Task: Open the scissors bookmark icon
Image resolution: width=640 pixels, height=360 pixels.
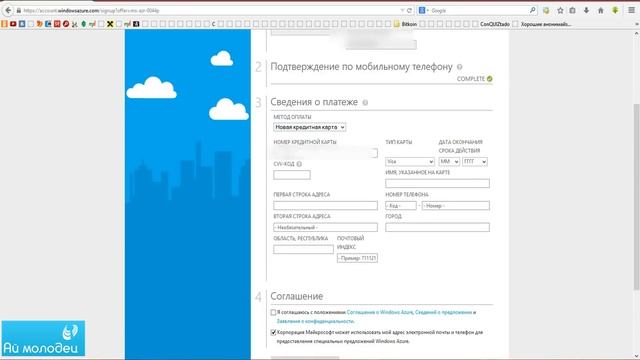Action: pyautogui.click(x=75, y=24)
